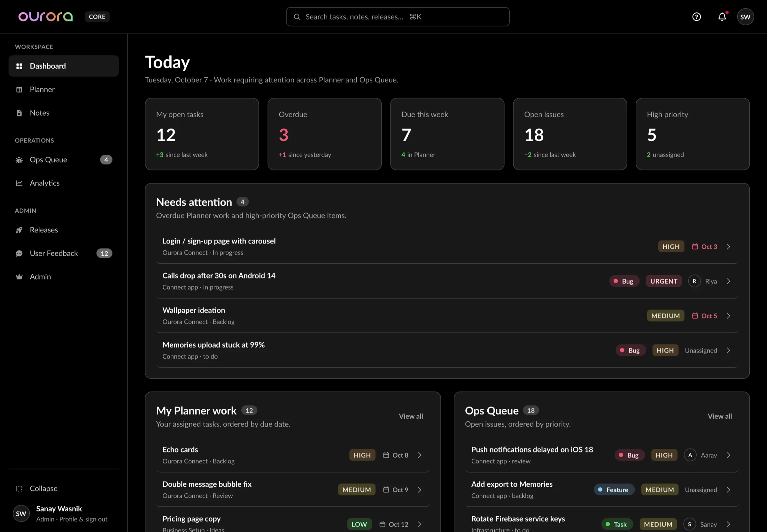Expand Calls drop after 30s row chevron
Screen dimensions: 767x532
click(x=728, y=281)
